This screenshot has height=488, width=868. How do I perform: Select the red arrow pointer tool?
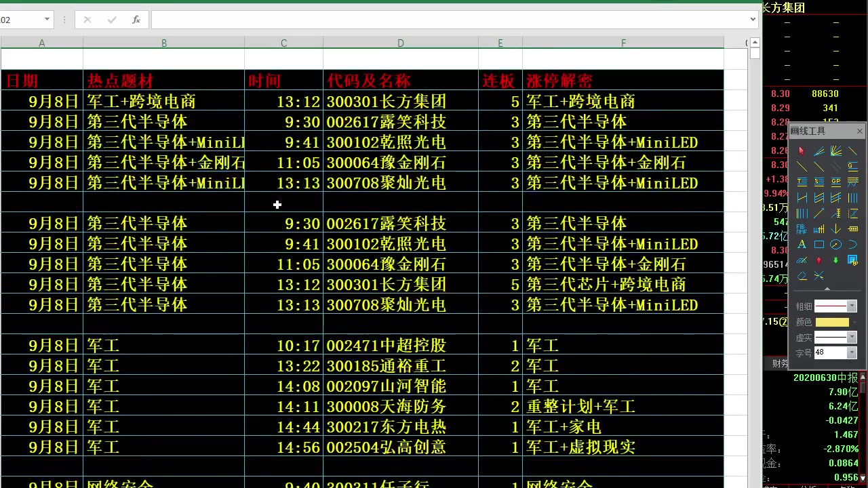pos(802,151)
